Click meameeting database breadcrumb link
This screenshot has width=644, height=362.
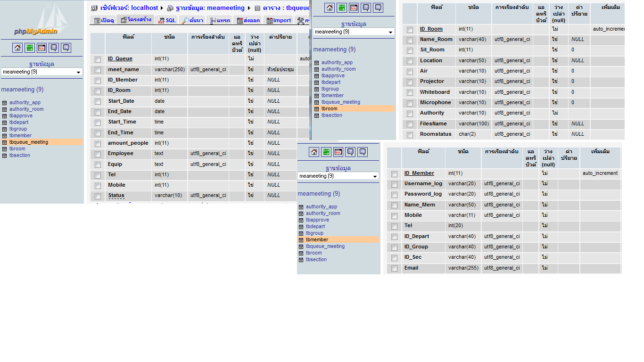coord(210,8)
